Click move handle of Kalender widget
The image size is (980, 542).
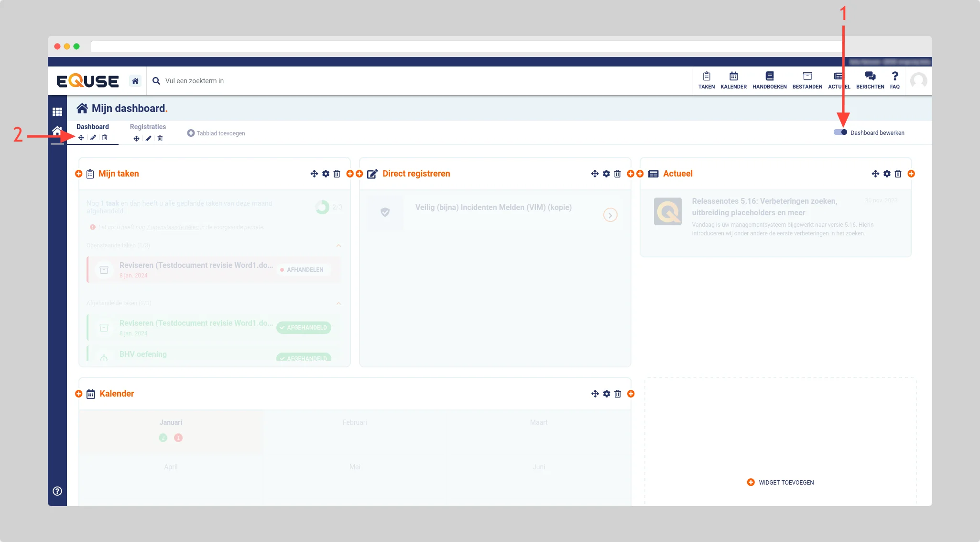595,394
